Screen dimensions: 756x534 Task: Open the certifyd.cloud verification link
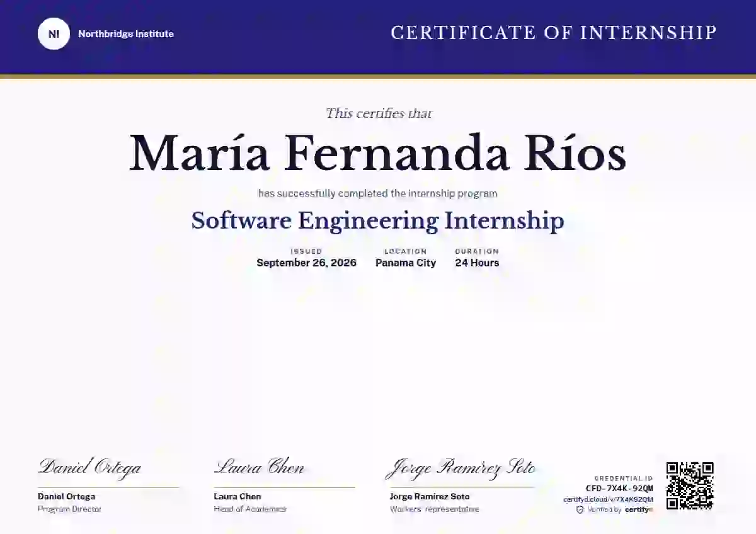[x=608, y=499]
